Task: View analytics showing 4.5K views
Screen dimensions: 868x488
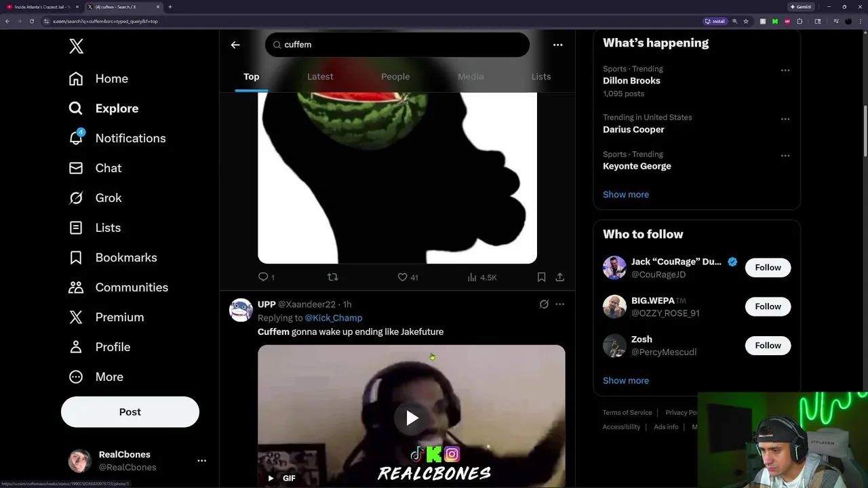Action: point(482,277)
